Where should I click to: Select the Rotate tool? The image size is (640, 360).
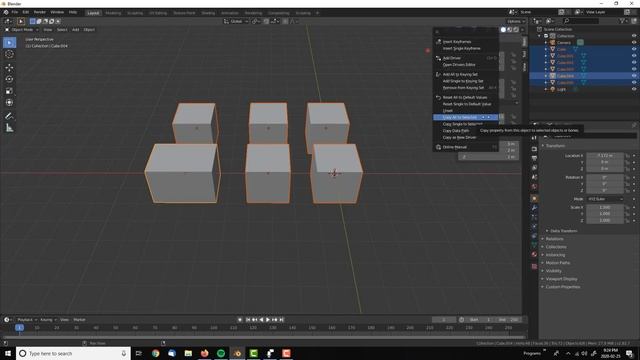pyautogui.click(x=9, y=79)
